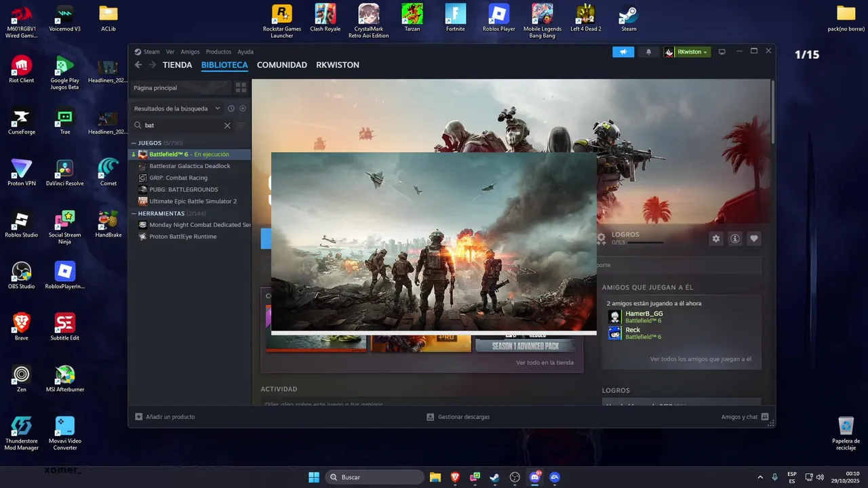
Task: Open the Ver menu
Action: [x=170, y=52]
